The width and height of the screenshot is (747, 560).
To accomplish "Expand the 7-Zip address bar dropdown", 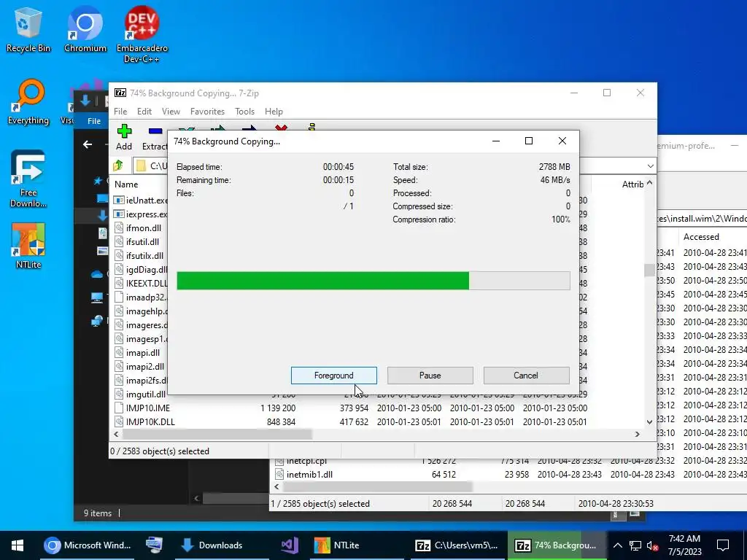I will pyautogui.click(x=650, y=166).
